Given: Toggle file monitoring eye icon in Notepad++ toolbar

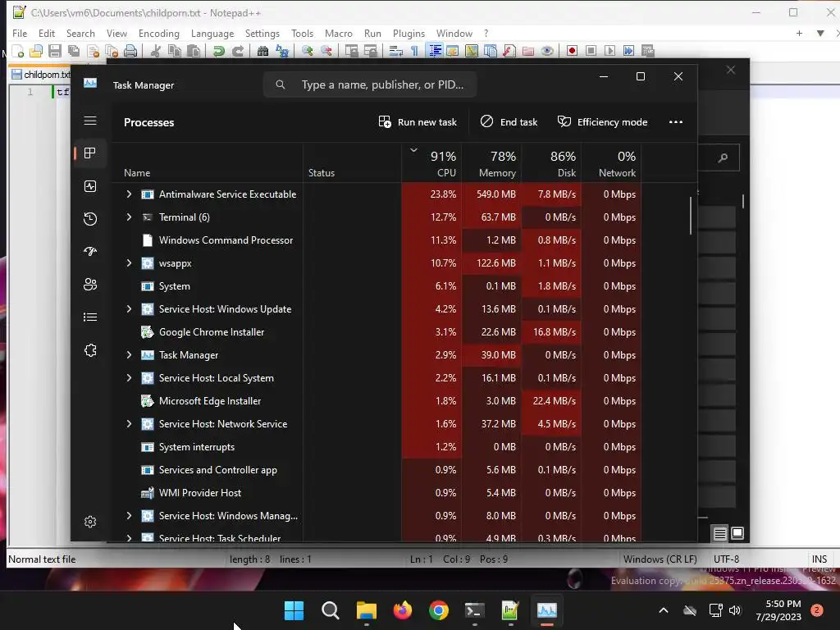Looking at the screenshot, I should pyautogui.click(x=547, y=51).
